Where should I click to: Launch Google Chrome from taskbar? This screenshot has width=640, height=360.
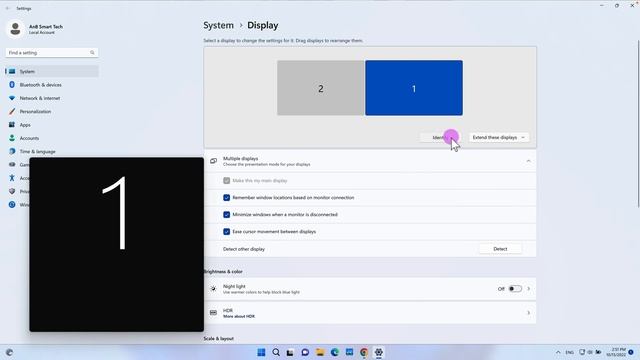click(364, 352)
